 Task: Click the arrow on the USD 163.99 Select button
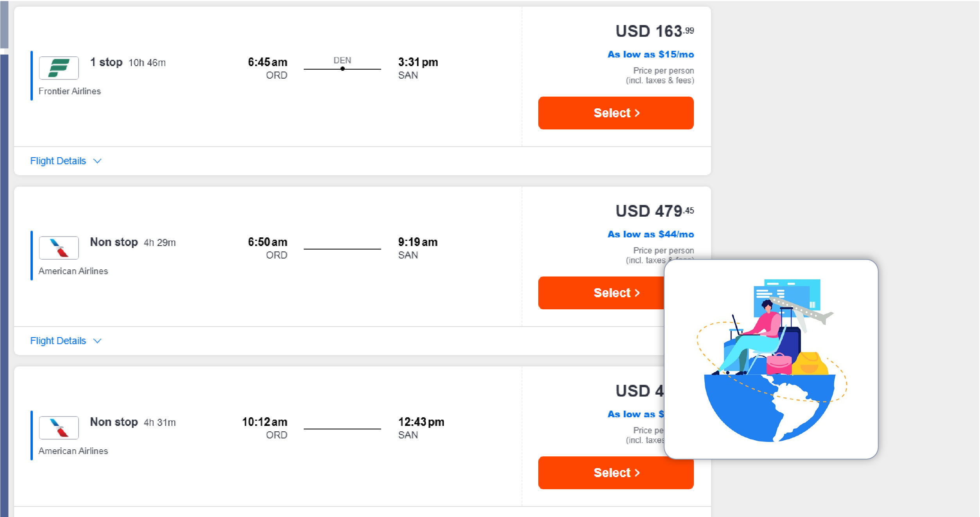pyautogui.click(x=637, y=113)
